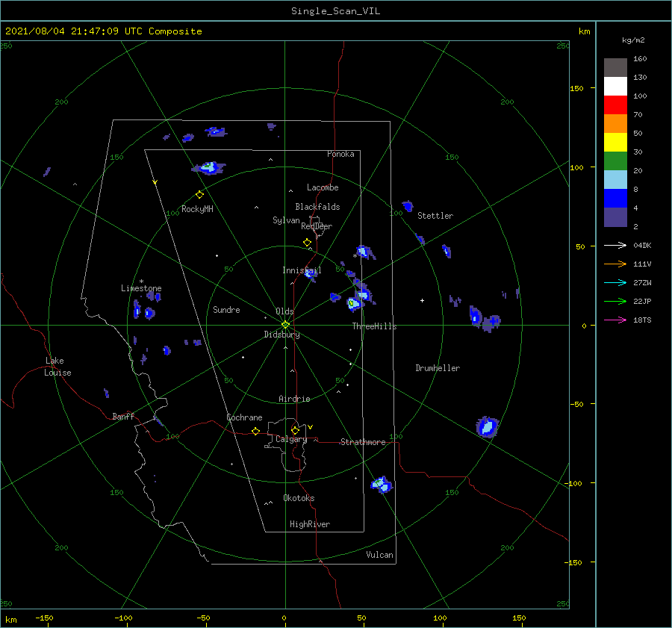
Task: Click the white 04DK arrow icon
Action: (615, 245)
